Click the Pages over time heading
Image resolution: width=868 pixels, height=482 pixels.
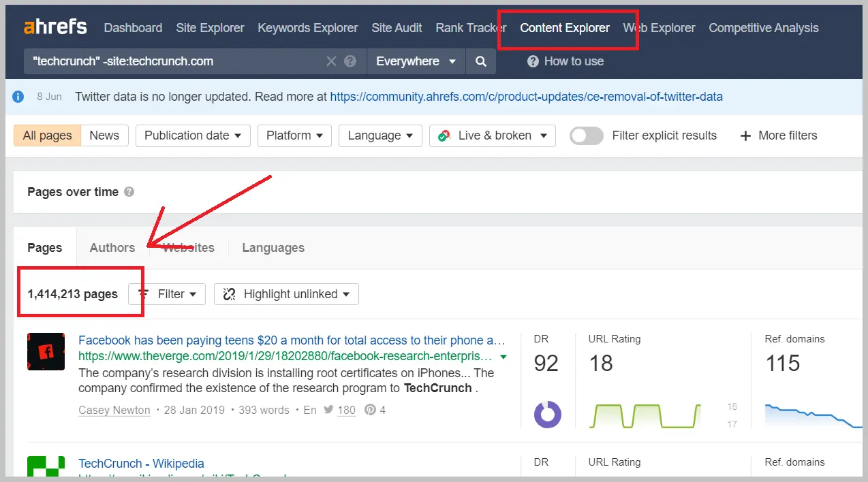tap(73, 192)
